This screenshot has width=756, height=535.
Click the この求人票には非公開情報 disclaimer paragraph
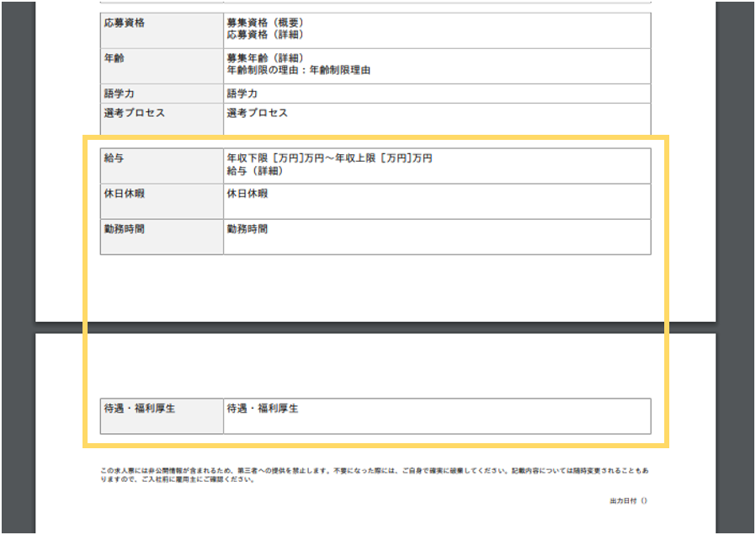pos(375,475)
